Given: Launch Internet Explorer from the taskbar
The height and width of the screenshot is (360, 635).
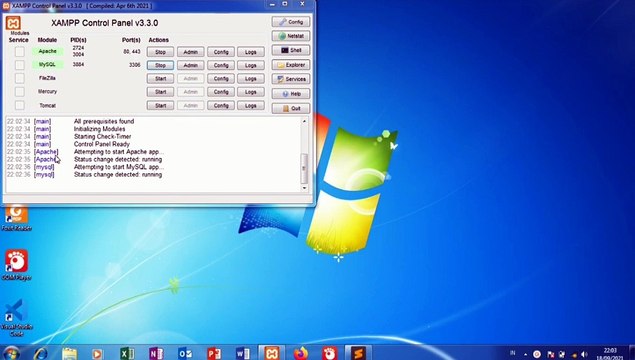Looking at the screenshot, I should pyautogui.click(x=40, y=354).
